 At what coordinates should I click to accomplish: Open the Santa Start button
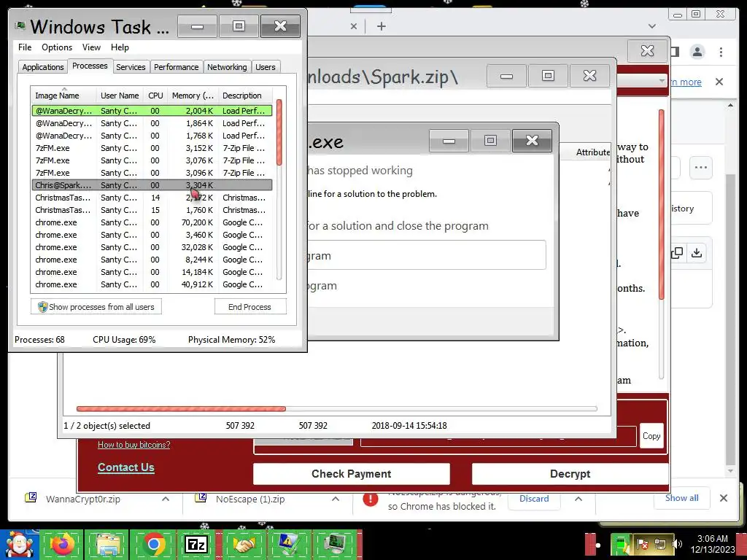[x=19, y=545]
